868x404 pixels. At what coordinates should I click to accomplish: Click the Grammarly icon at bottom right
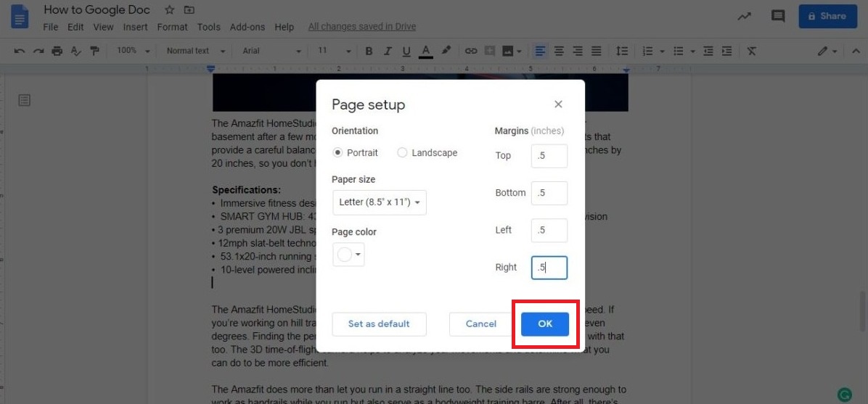(x=845, y=395)
